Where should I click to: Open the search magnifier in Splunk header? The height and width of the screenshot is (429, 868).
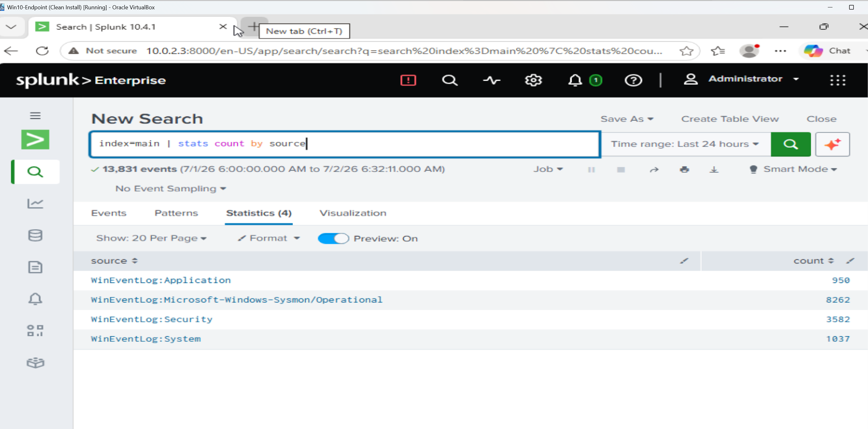[450, 80]
